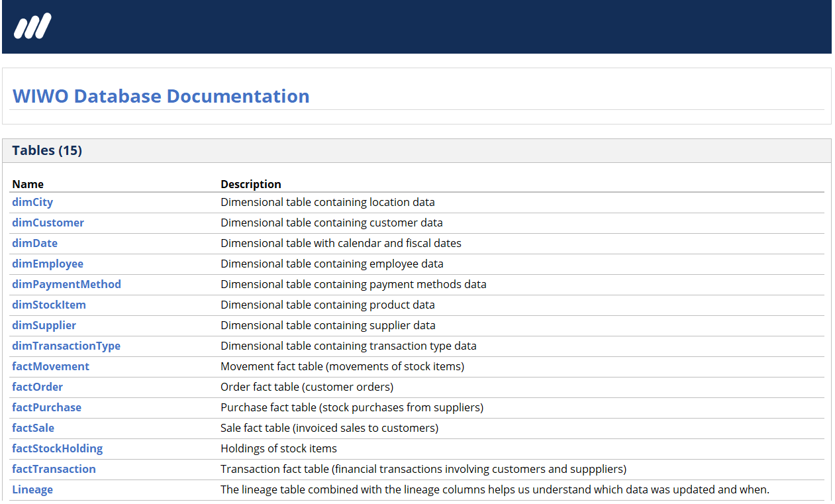Viewport: 835px width, 504px height.
Task: Open the dimStockItem table link
Action: tap(49, 305)
